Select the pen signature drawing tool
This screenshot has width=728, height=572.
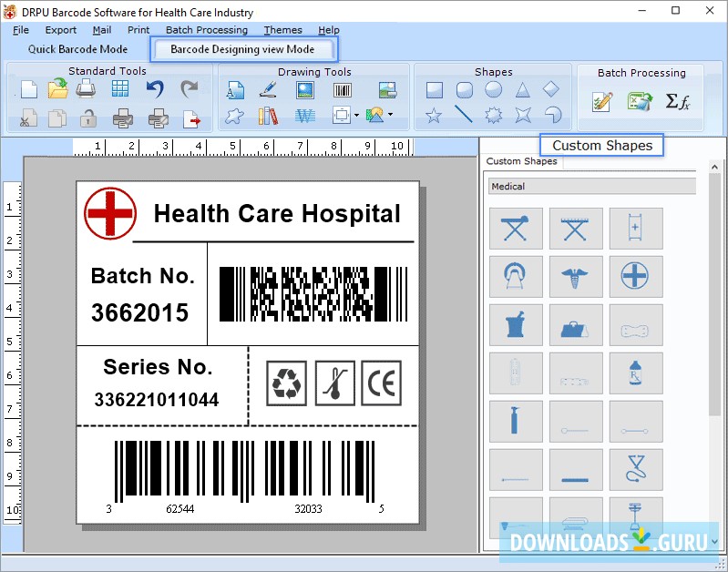pyautogui.click(x=268, y=89)
